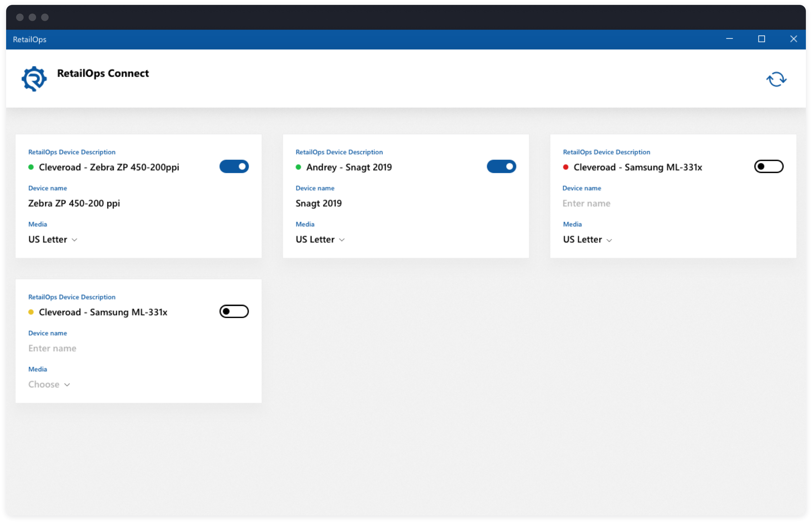Enable the yellow-status Samsung ML-331x toggle
Screen dimensions: 812x523
point(234,311)
